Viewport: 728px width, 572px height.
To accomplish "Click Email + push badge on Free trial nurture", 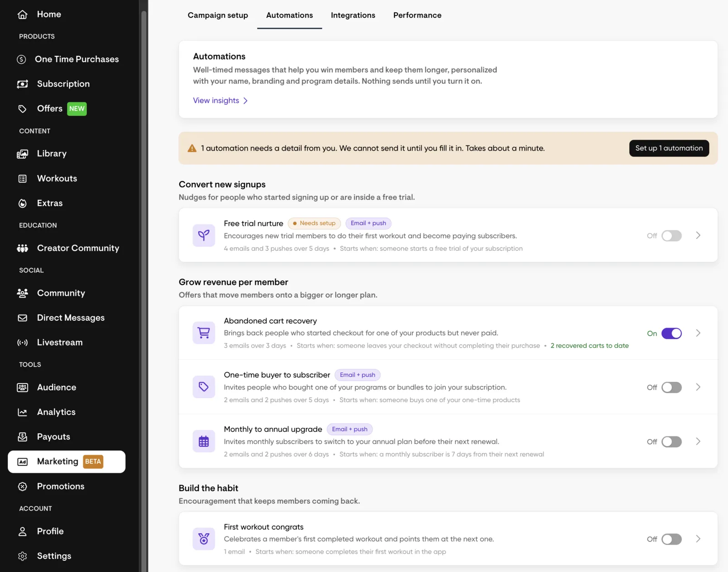I will [369, 223].
